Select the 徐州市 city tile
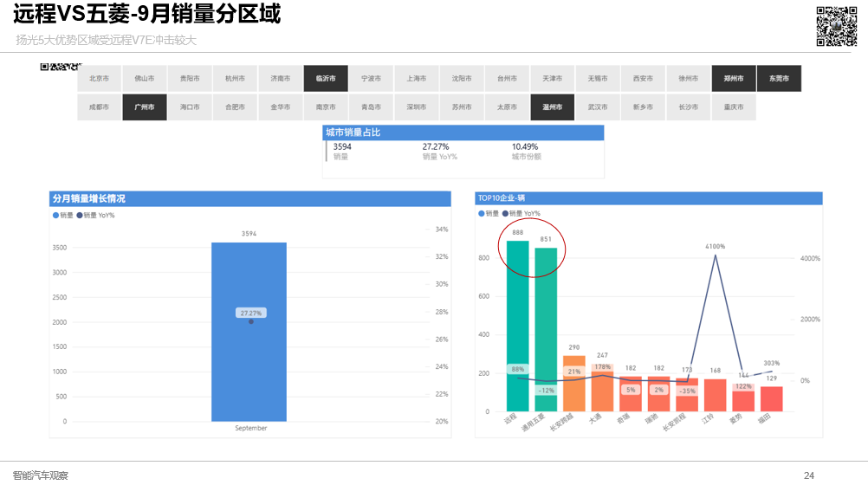 point(688,79)
